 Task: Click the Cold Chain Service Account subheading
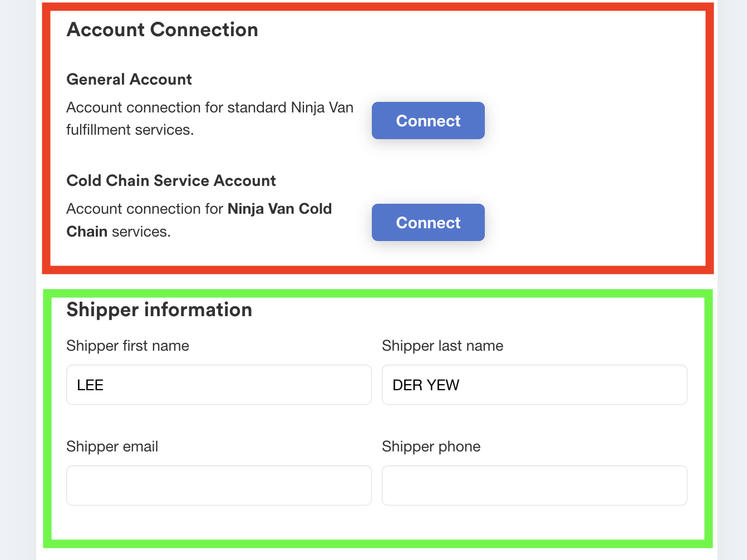pyautogui.click(x=171, y=180)
